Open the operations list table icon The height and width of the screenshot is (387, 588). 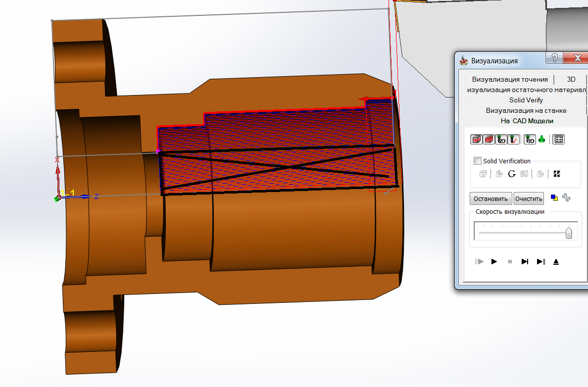[558, 140]
